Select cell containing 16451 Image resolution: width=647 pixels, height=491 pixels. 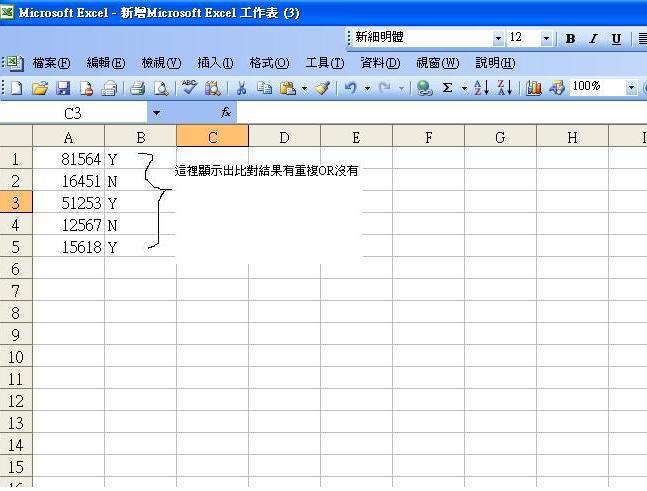point(68,181)
